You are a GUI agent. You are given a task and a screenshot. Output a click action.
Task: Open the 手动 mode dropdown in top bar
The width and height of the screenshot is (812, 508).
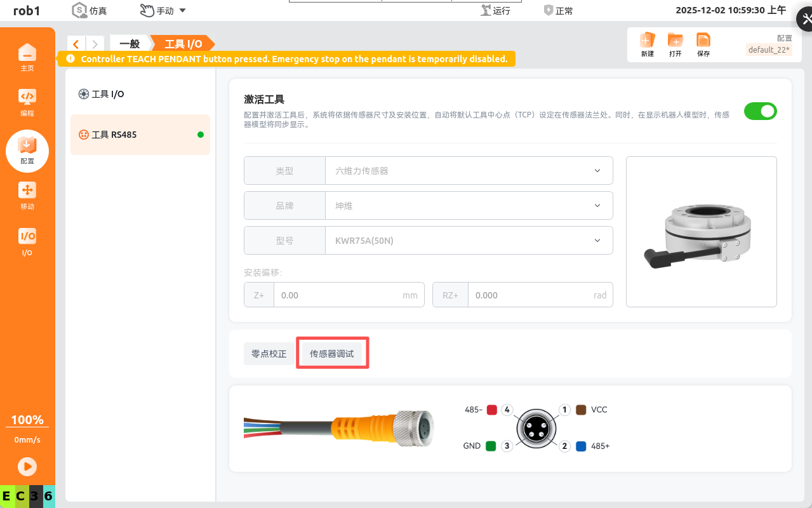163,11
